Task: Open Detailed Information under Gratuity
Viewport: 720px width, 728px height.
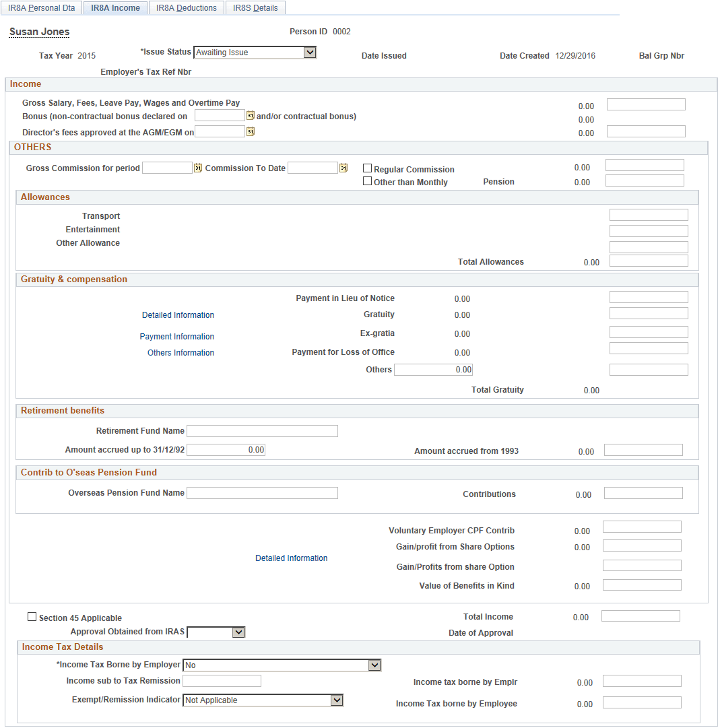Action: (x=177, y=315)
